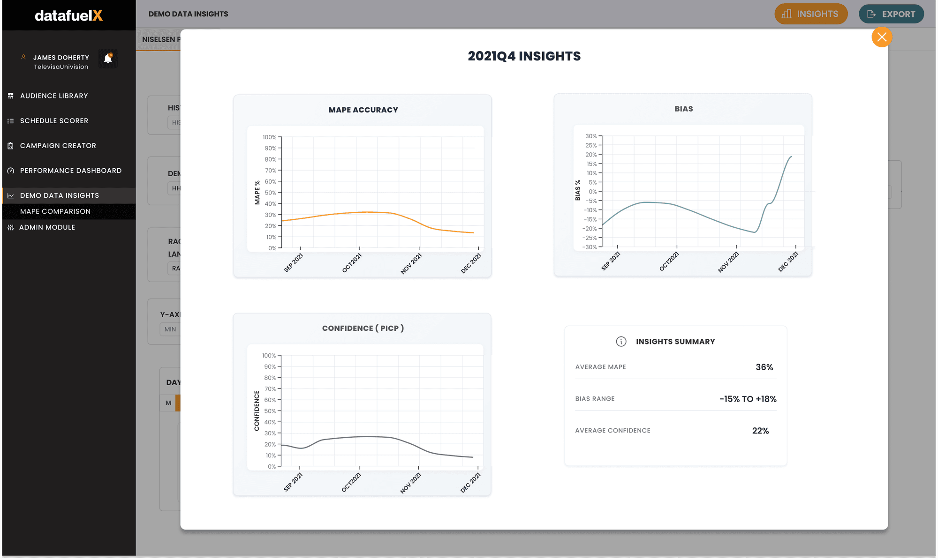Image resolution: width=938 pixels, height=560 pixels.
Task: Click the Performance Dashboard gauge icon
Action: (11, 171)
